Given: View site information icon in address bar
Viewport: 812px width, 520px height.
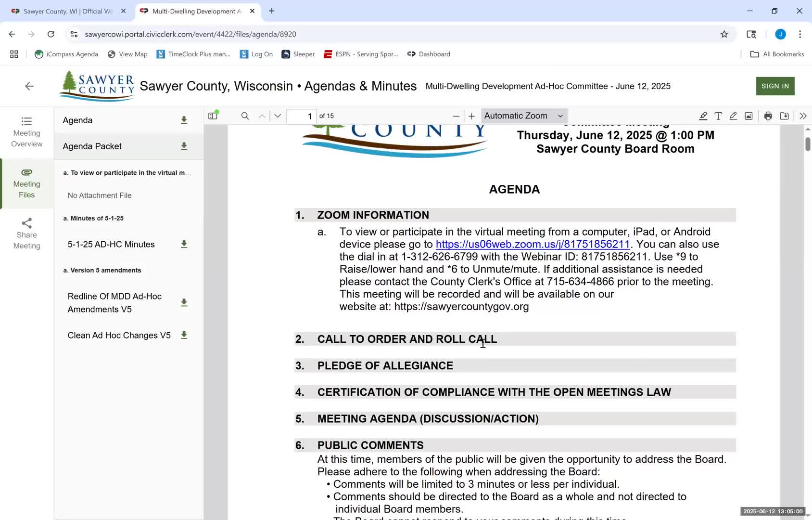Looking at the screenshot, I should [x=74, y=34].
